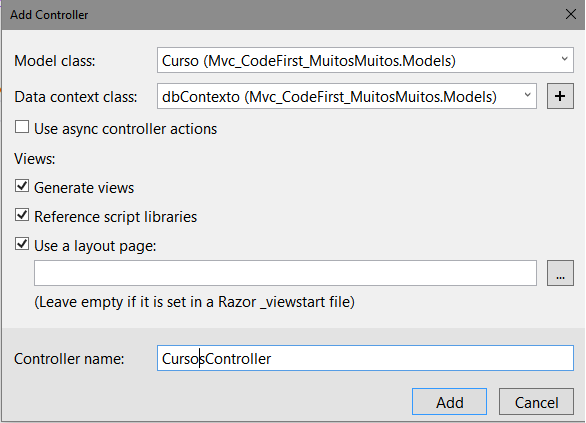
Task: Click the Controller name label
Action: [69, 359]
